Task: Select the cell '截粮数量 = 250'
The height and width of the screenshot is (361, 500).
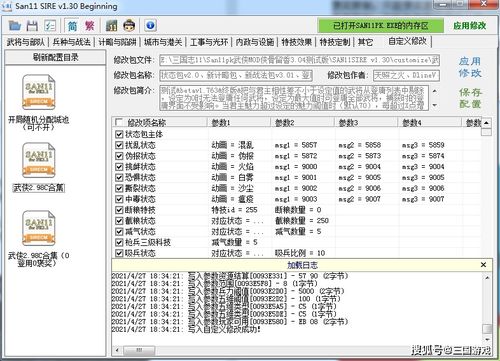Action: [302, 221]
